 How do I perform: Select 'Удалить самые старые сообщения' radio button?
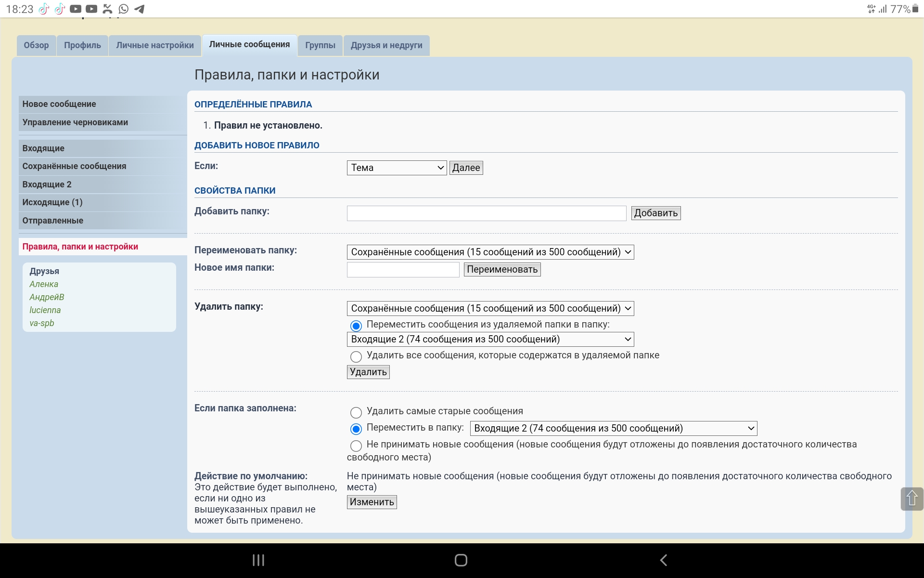point(356,413)
